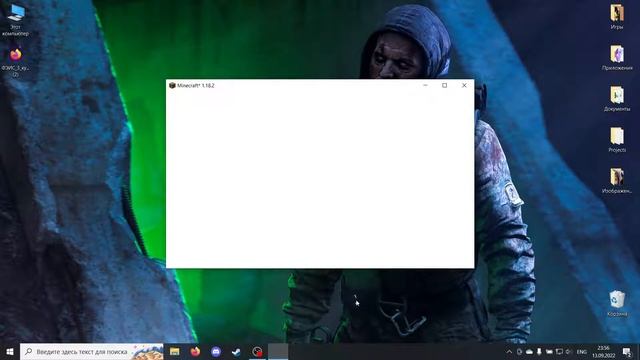Open the 'Этот компьютер' desktop icon
Image resolution: width=640 pixels, height=360 pixels.
(16, 20)
